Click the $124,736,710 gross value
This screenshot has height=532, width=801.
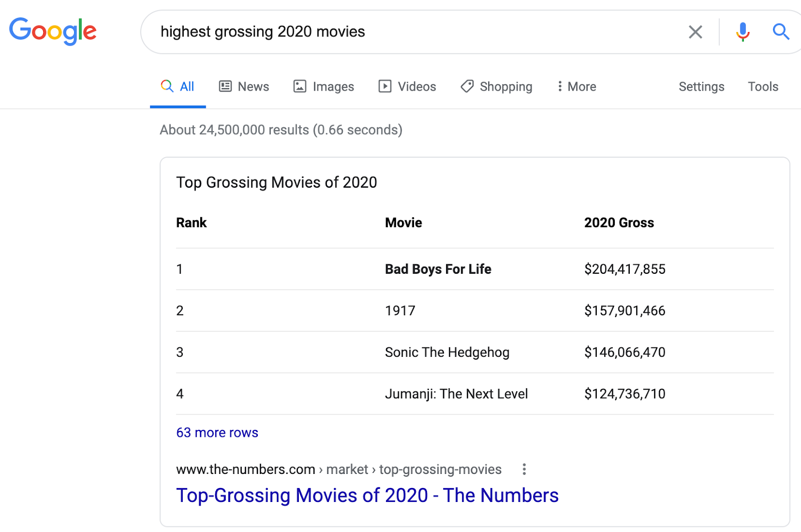pyautogui.click(x=625, y=394)
